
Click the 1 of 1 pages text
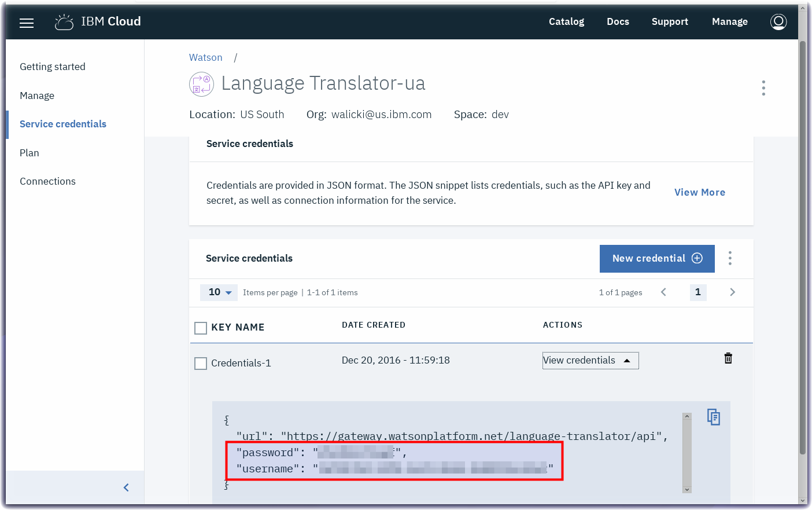click(x=621, y=292)
